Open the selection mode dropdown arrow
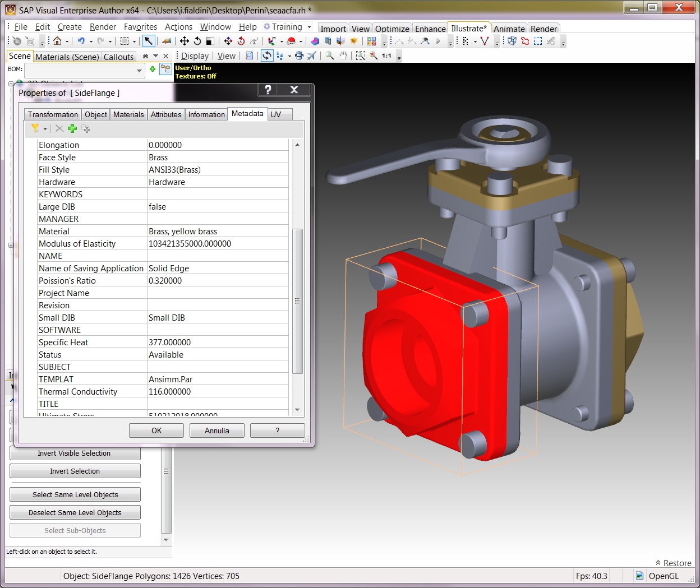The height and width of the screenshot is (588, 700). (134, 41)
